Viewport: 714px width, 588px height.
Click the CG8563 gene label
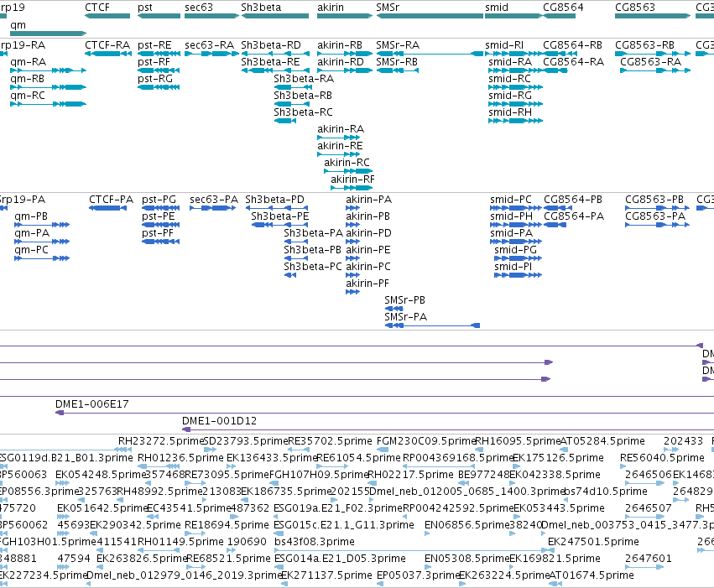[x=635, y=8]
